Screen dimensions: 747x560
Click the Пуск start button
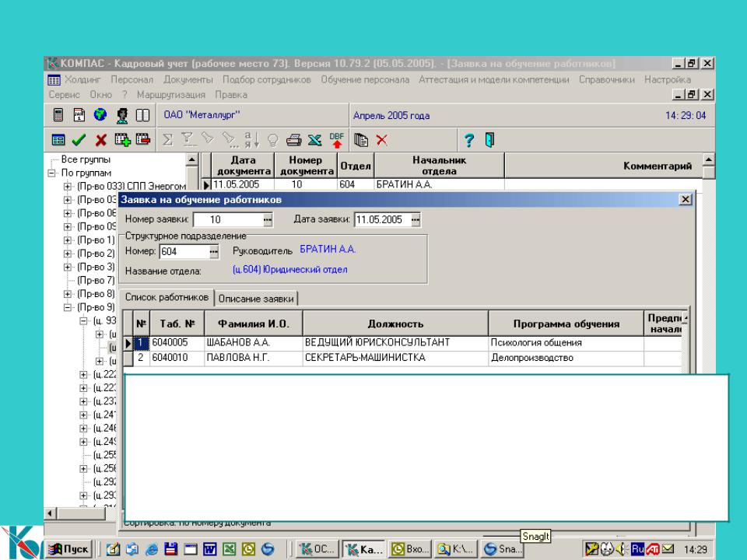click(x=69, y=549)
